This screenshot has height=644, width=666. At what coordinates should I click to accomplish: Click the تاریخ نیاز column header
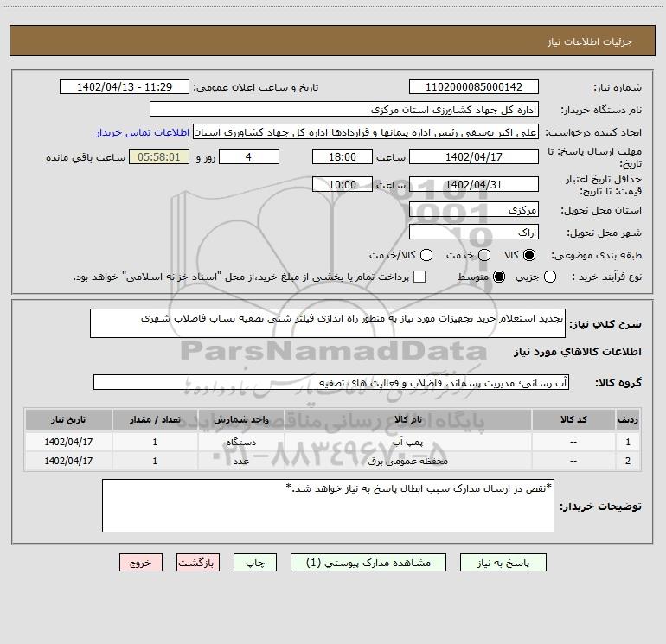[68, 419]
